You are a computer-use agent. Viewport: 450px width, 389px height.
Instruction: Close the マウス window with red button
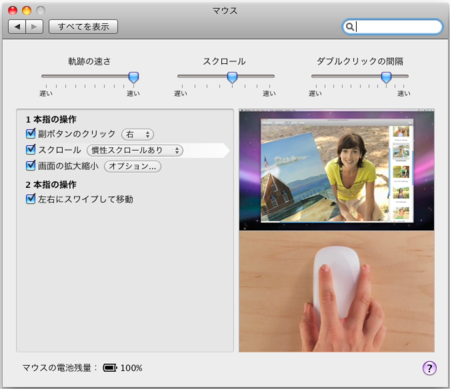tap(13, 11)
